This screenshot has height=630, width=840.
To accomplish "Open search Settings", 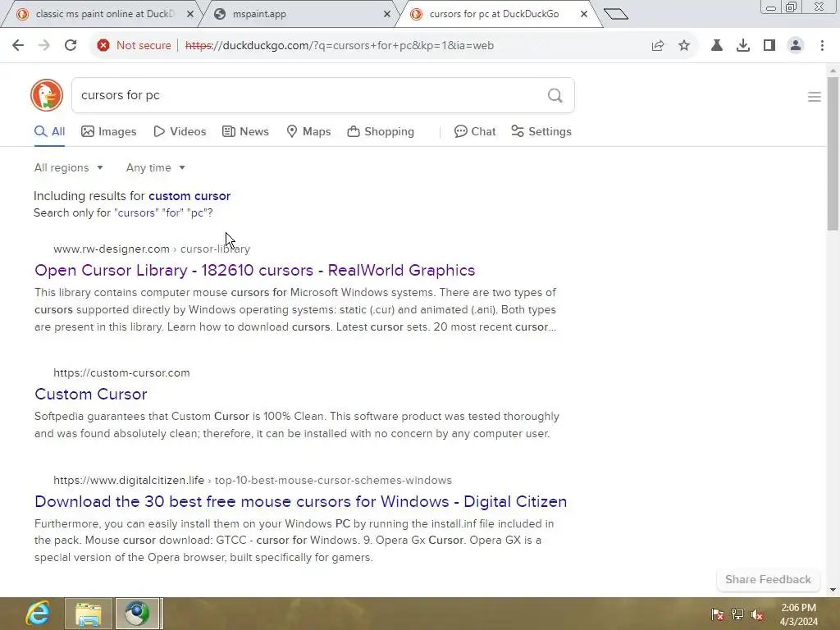I will tap(541, 132).
